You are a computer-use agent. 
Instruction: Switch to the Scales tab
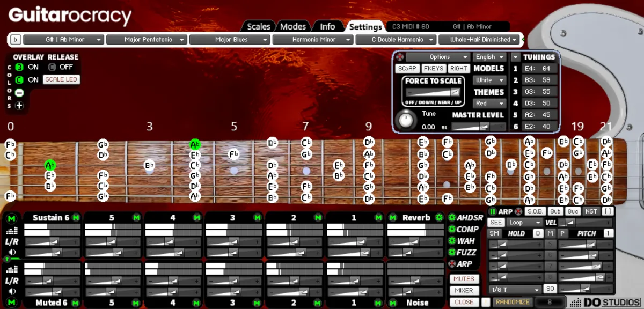pyautogui.click(x=259, y=26)
